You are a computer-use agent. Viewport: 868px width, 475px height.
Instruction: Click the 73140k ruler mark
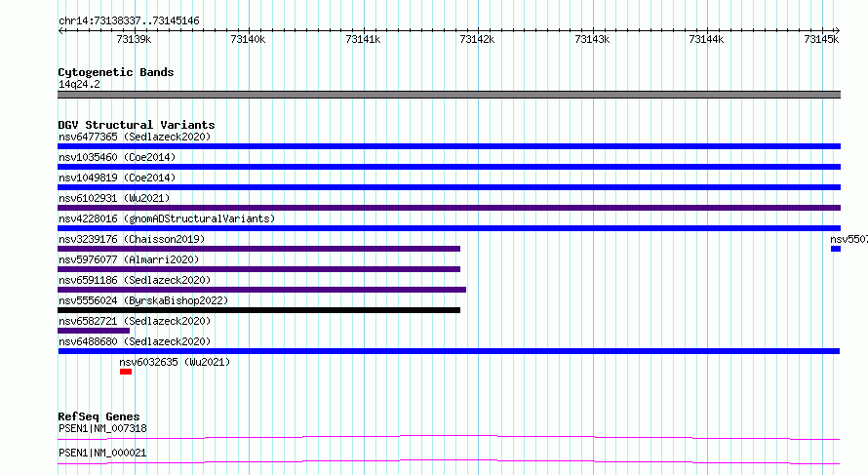click(248, 39)
